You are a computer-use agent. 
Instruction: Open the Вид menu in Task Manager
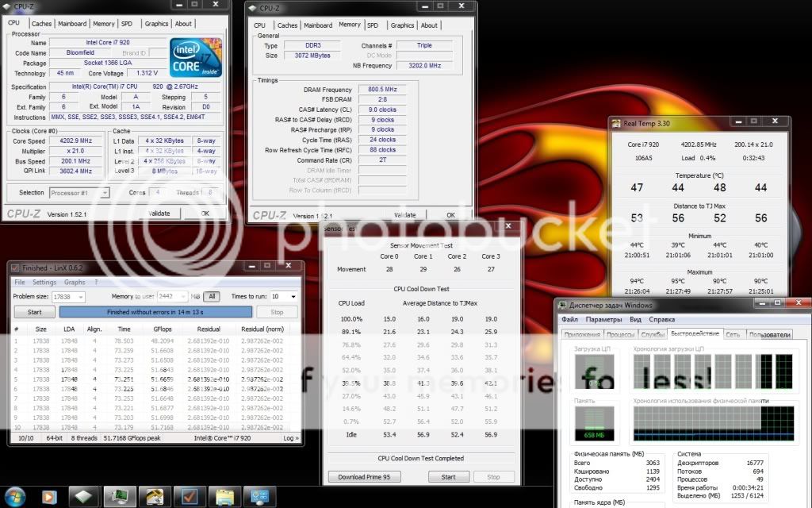click(635, 320)
